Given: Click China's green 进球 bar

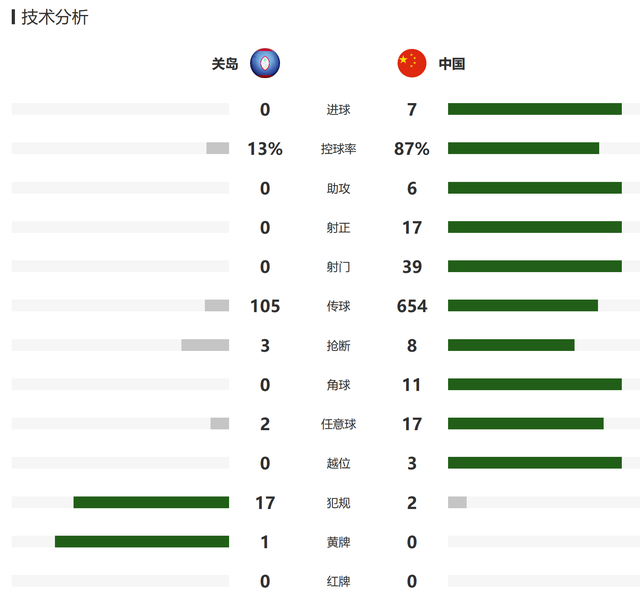Looking at the screenshot, I should coord(535,109).
